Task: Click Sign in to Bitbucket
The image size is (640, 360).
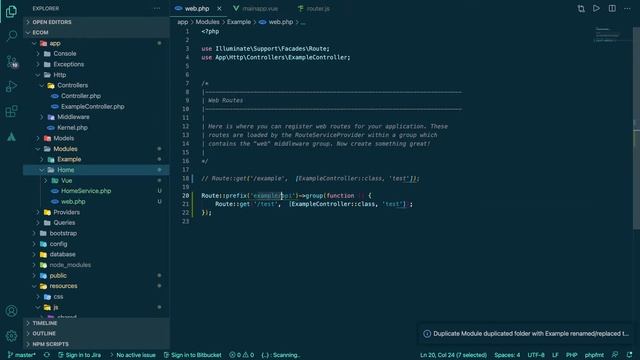Action: pos(192,355)
